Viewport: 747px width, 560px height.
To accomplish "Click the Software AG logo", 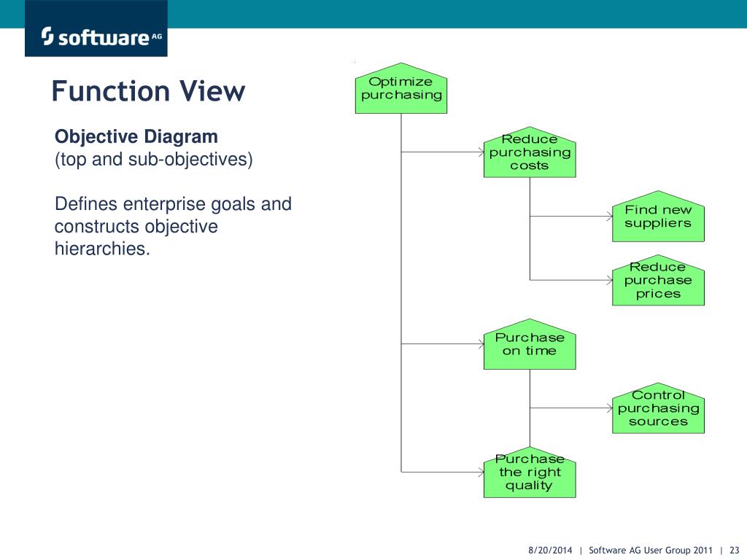I will pyautogui.click(x=96, y=28).
